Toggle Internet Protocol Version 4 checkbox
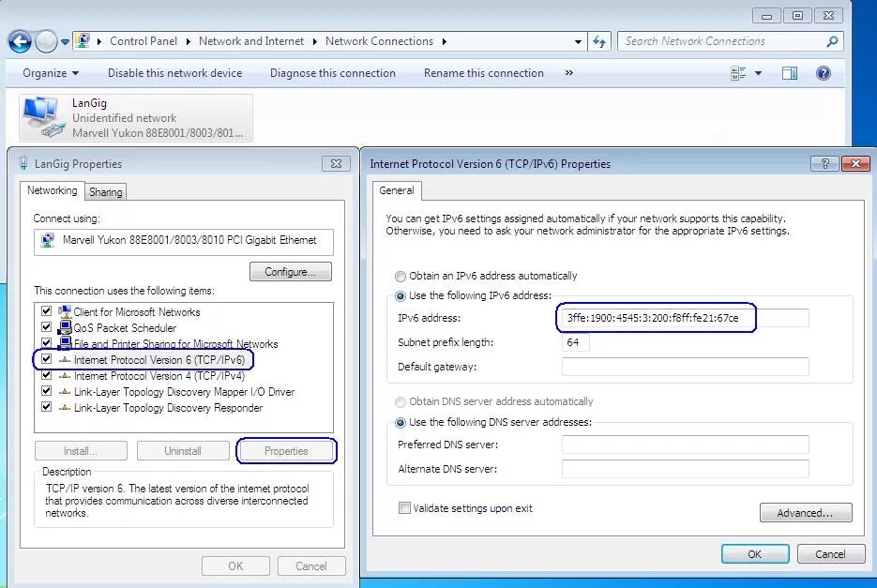 [x=46, y=375]
